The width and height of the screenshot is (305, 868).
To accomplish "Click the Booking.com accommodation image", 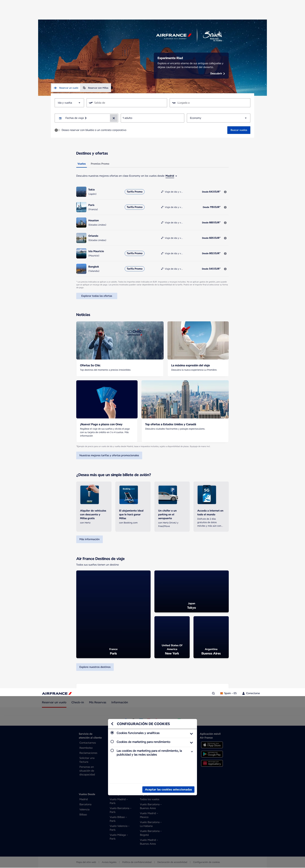I will [x=129, y=495].
